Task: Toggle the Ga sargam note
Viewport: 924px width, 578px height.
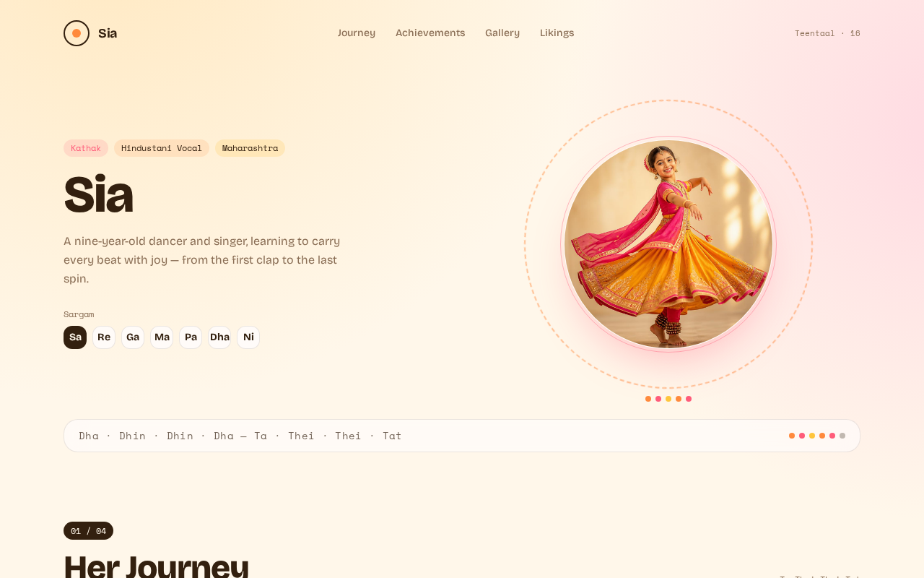Action: (133, 337)
